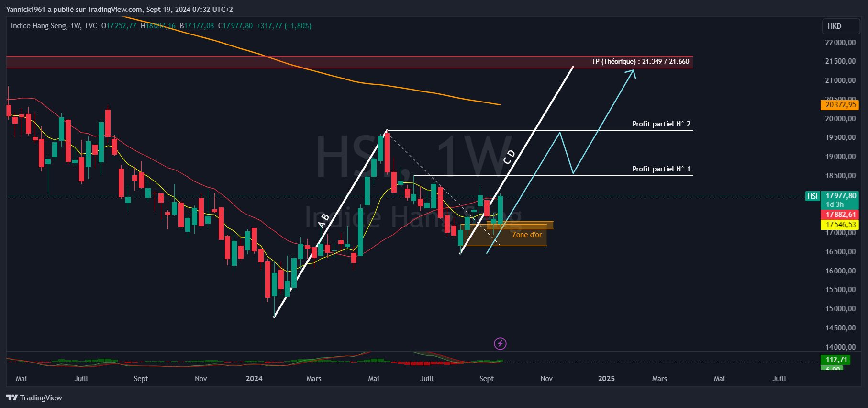
Task: Click the change value +317,77 (+1,80%)
Action: 284,26
